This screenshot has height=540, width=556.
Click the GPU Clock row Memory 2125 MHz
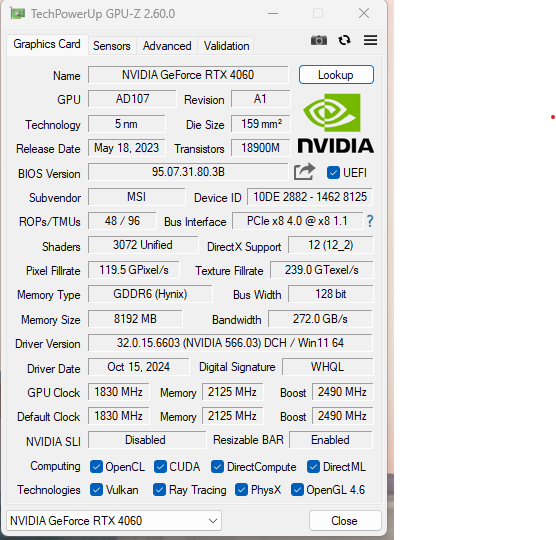[233, 392]
